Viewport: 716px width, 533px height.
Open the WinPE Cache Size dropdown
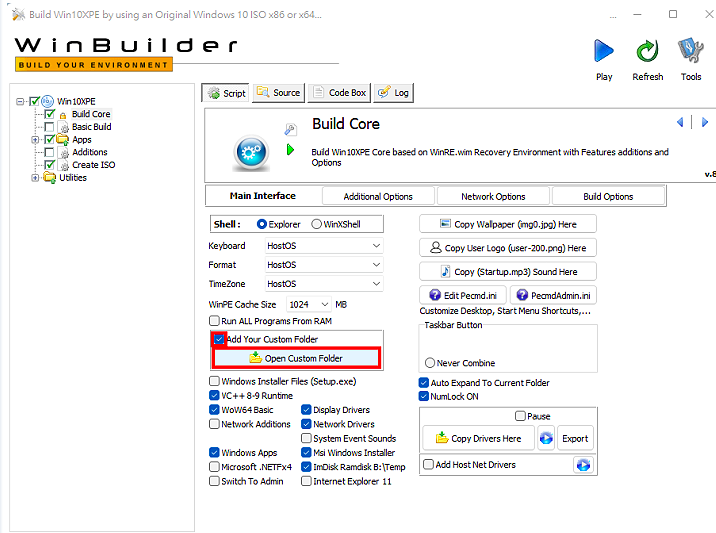(308, 305)
